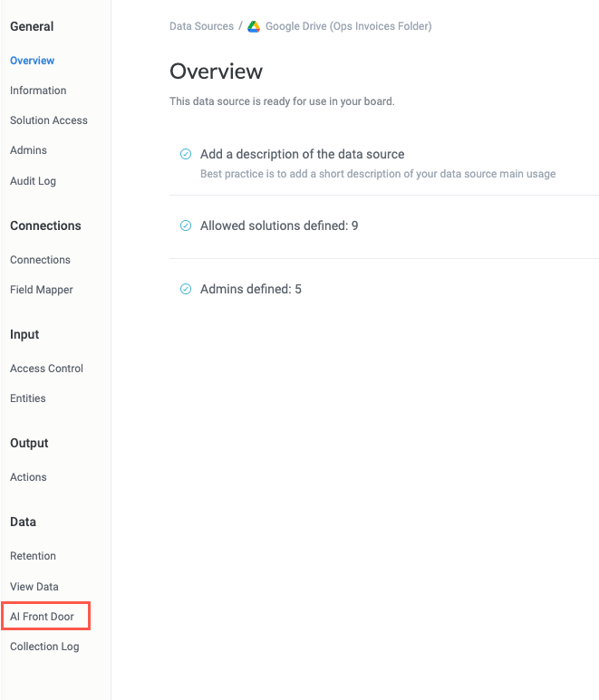This screenshot has width=599, height=700.
Task: Go to Retention settings
Action: point(33,556)
